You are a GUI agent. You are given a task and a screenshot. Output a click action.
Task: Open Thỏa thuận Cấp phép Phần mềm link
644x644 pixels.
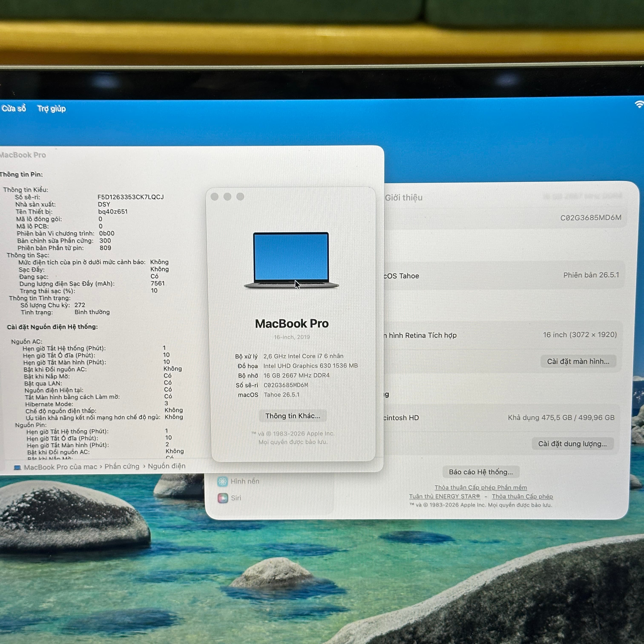tap(481, 487)
